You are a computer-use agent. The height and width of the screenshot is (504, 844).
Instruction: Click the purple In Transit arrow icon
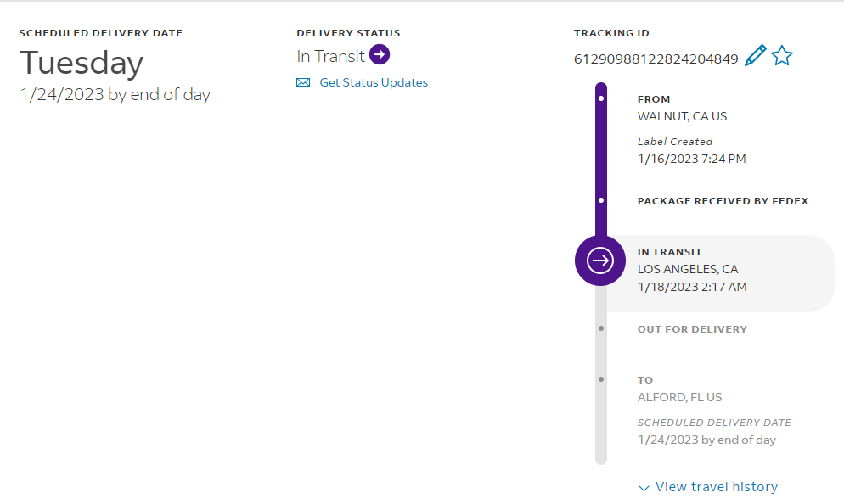coord(380,55)
